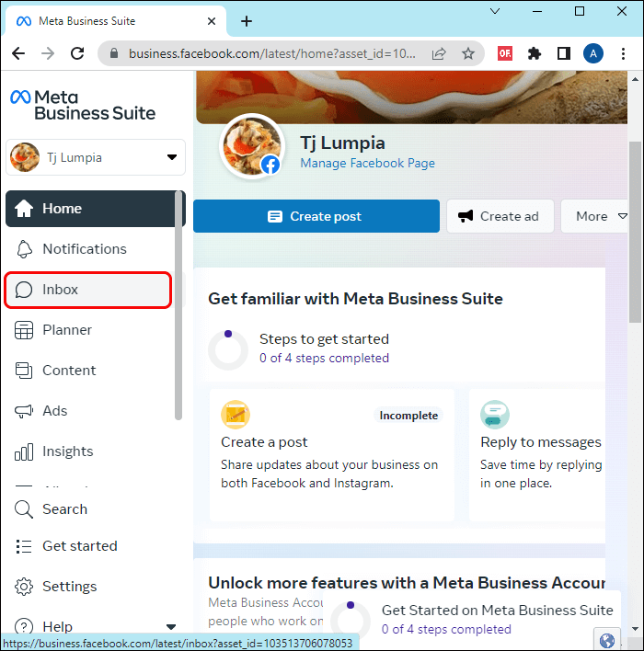Click the Incomplete status badge
644x651 pixels.
tap(408, 416)
